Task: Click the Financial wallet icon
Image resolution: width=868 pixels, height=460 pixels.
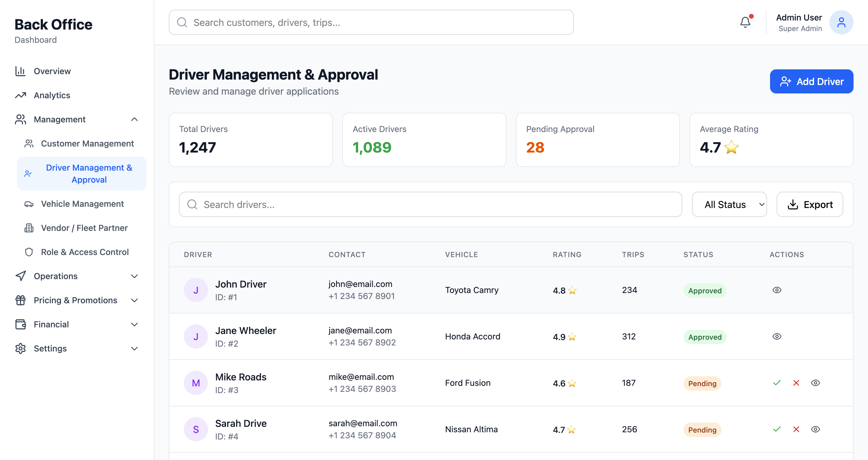Action: 20,325
